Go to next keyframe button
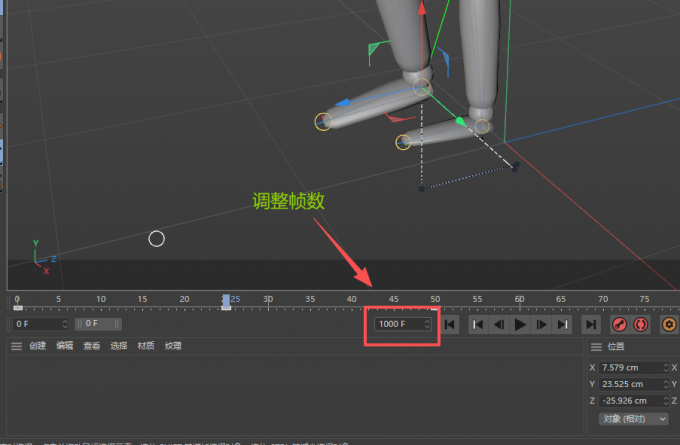This screenshot has width=680, height=445. (562, 324)
